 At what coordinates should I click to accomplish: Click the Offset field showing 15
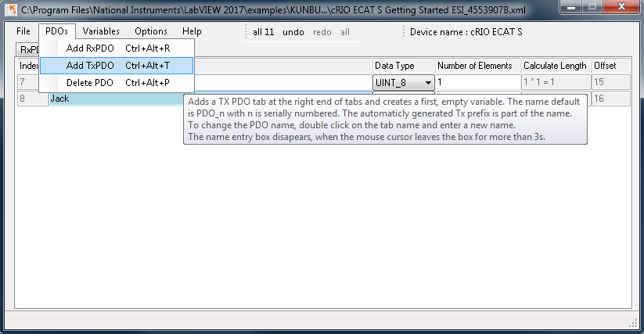(610, 82)
